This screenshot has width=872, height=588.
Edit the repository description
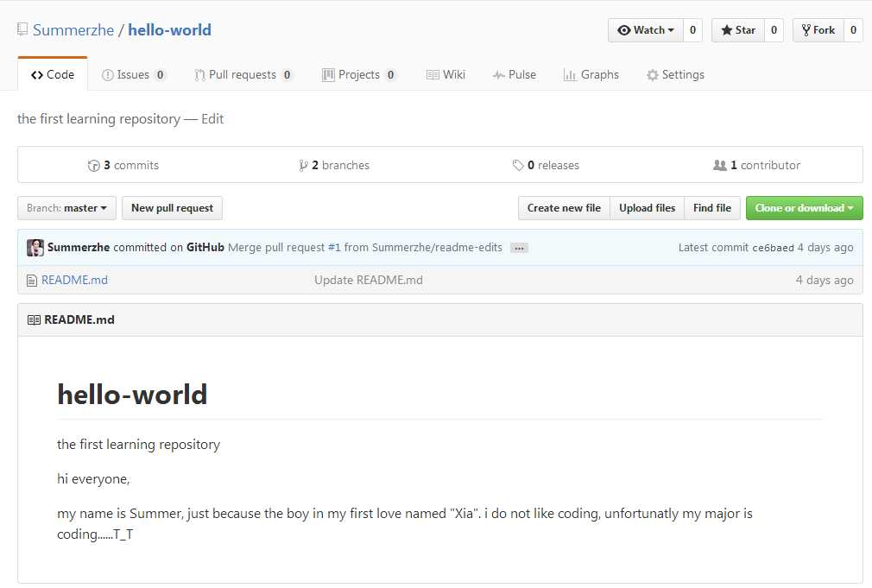(212, 119)
